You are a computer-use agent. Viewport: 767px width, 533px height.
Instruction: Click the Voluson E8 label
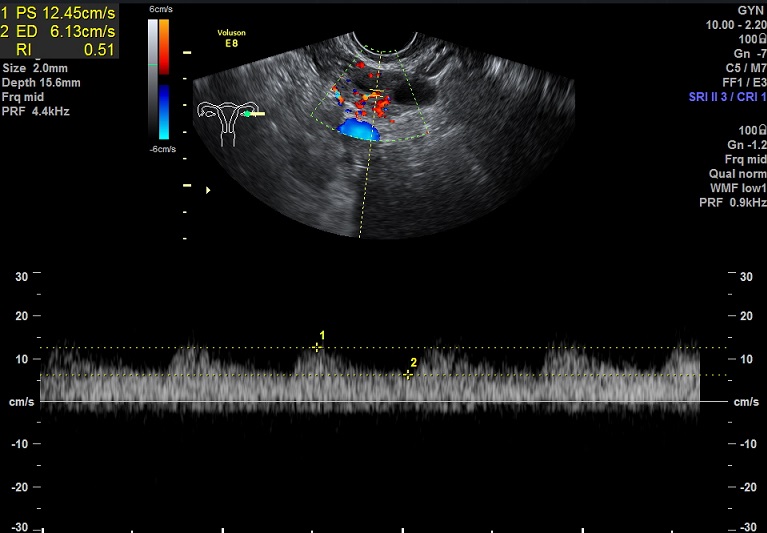tap(232, 38)
